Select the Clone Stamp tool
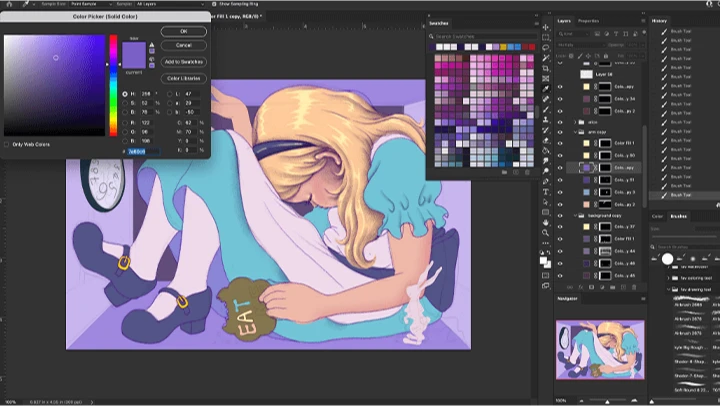The height and width of the screenshot is (406, 720). pyautogui.click(x=546, y=120)
